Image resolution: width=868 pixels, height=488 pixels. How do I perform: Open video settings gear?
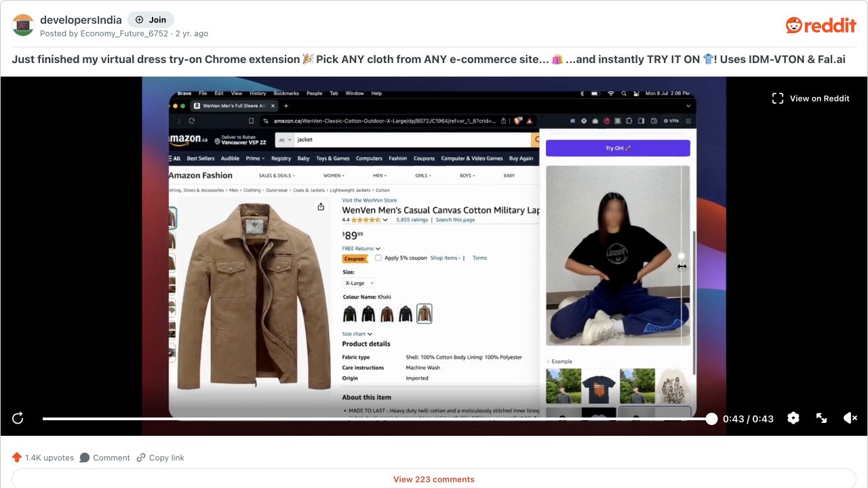793,418
